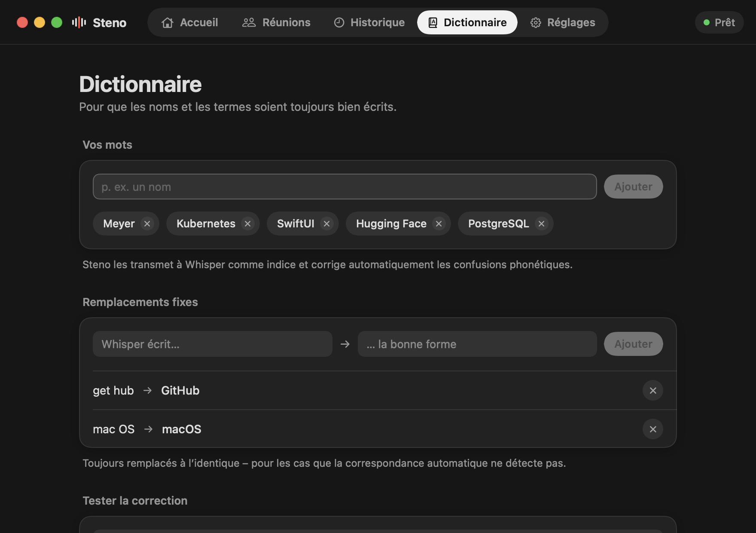Image resolution: width=756 pixels, height=533 pixels.
Task: Click the green macOS zoom window button
Action: click(57, 22)
